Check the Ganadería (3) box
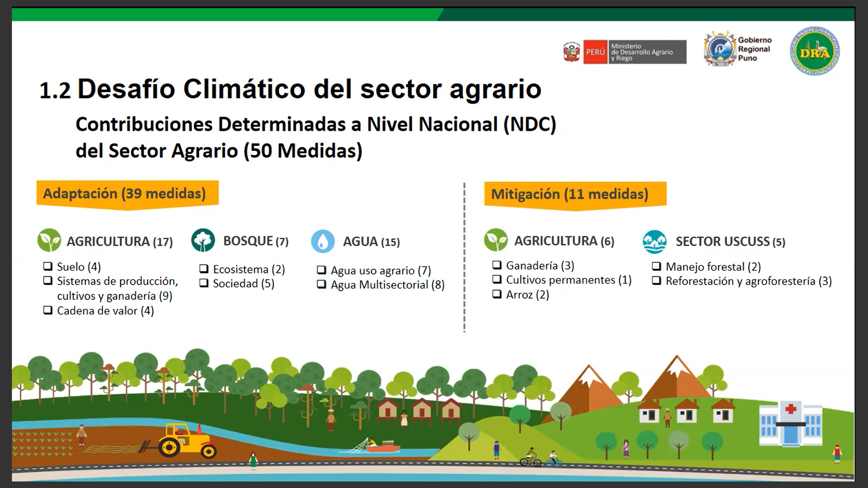 click(497, 265)
